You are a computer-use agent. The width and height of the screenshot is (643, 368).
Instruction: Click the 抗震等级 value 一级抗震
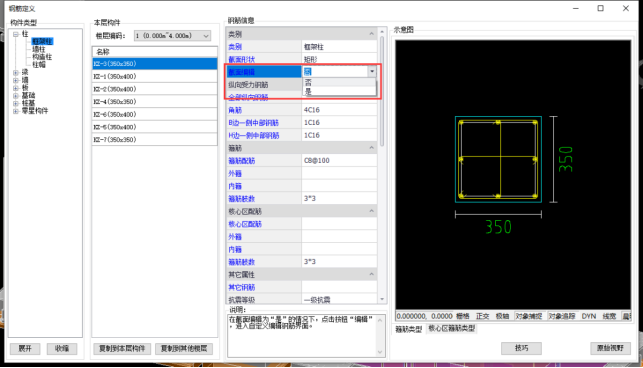[x=339, y=299]
